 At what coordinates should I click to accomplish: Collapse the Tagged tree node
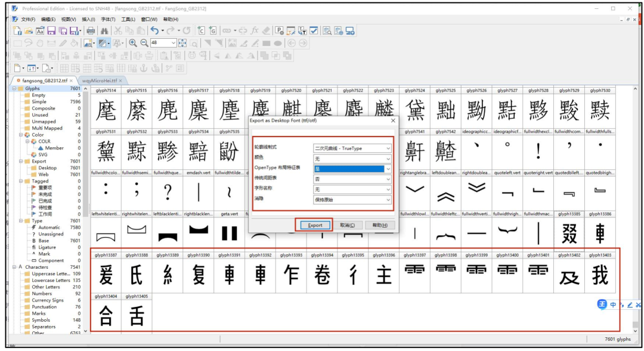[21, 181]
